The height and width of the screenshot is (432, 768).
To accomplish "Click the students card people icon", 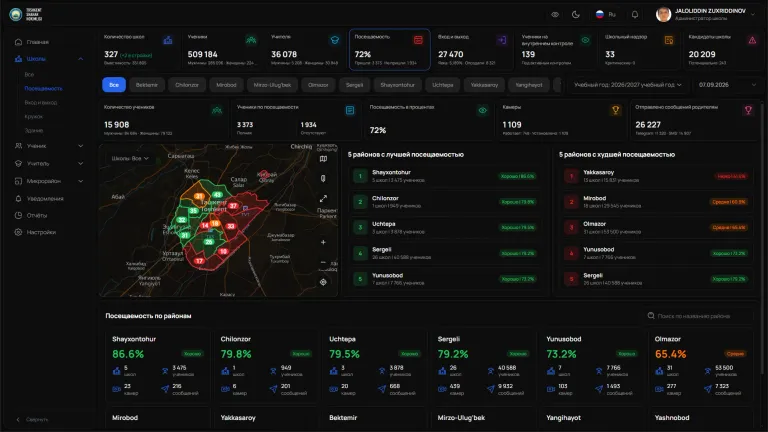I will [251, 40].
